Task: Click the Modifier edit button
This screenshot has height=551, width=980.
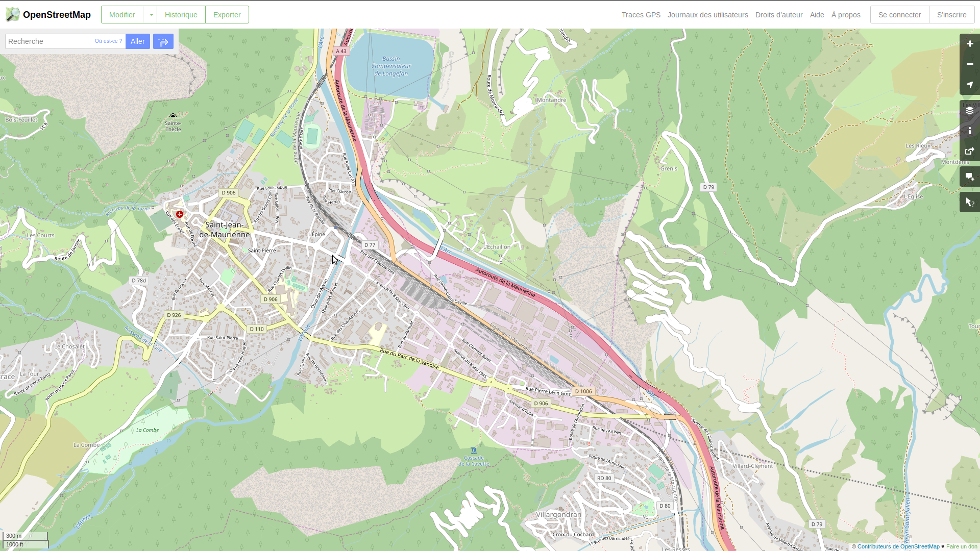Action: (122, 15)
